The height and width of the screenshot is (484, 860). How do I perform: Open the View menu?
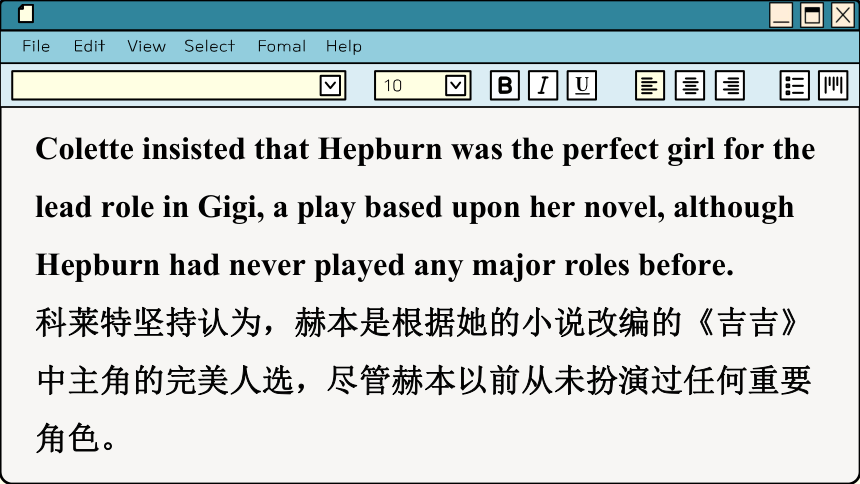(146, 46)
